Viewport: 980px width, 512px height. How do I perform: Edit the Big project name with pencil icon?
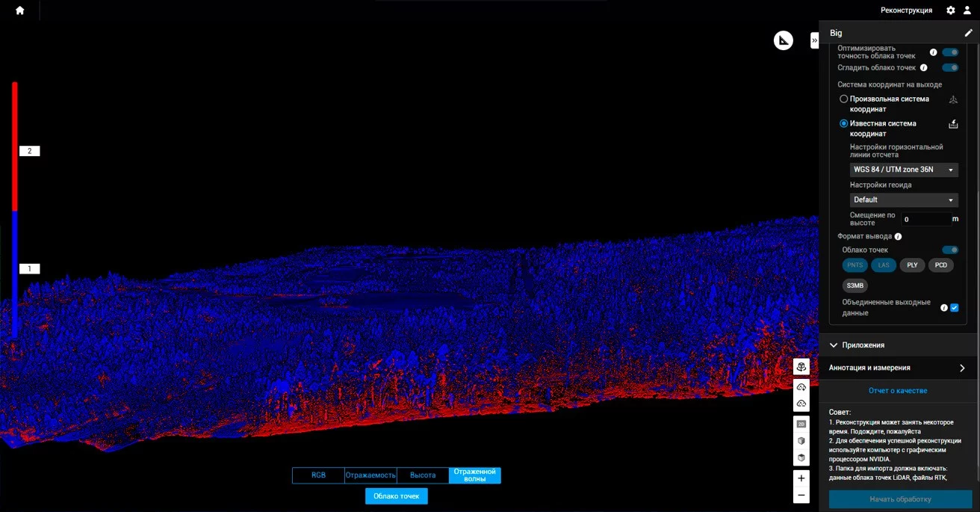(x=969, y=33)
